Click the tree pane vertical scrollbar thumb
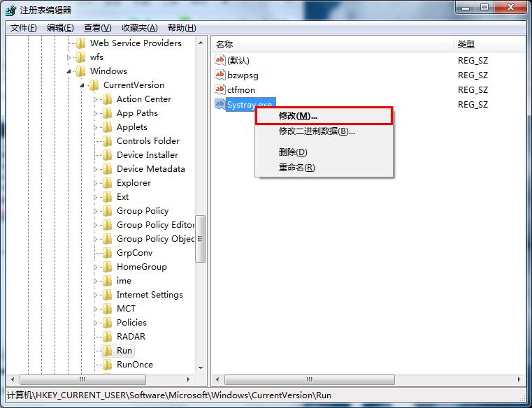The height and width of the screenshot is (408, 532). (x=201, y=239)
